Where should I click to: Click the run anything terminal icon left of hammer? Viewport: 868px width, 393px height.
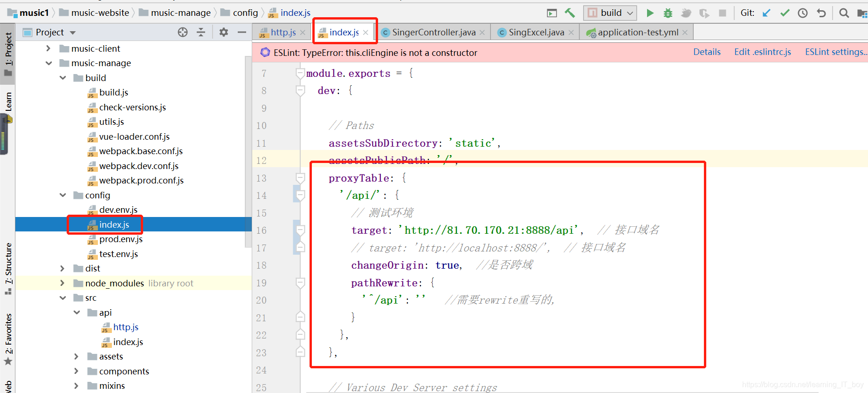click(552, 13)
